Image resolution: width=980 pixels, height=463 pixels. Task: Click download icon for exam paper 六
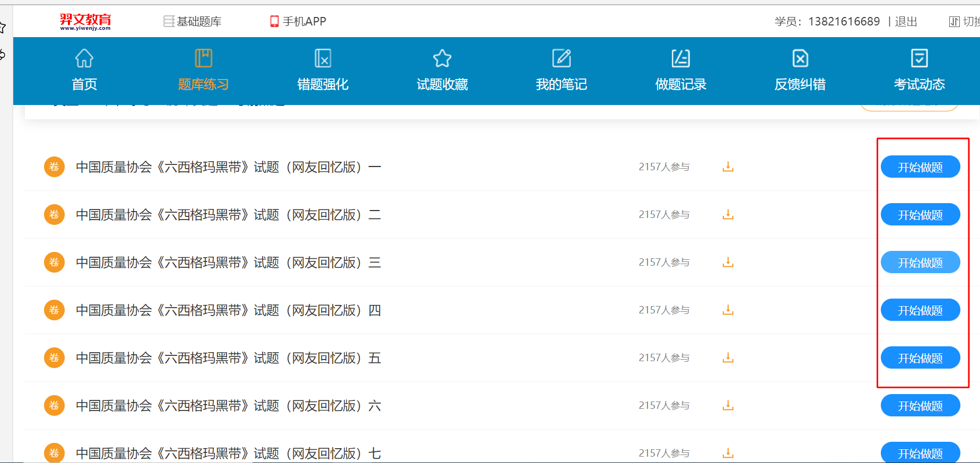728,406
